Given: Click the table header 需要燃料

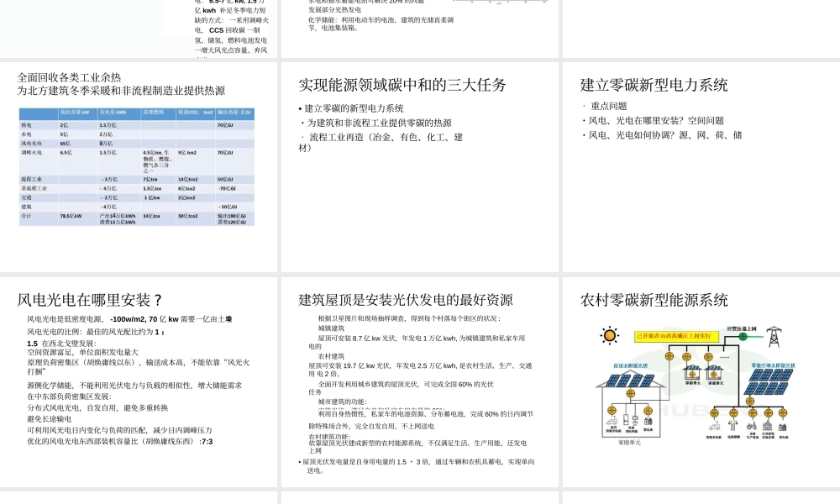Looking at the screenshot, I should [x=151, y=113].
